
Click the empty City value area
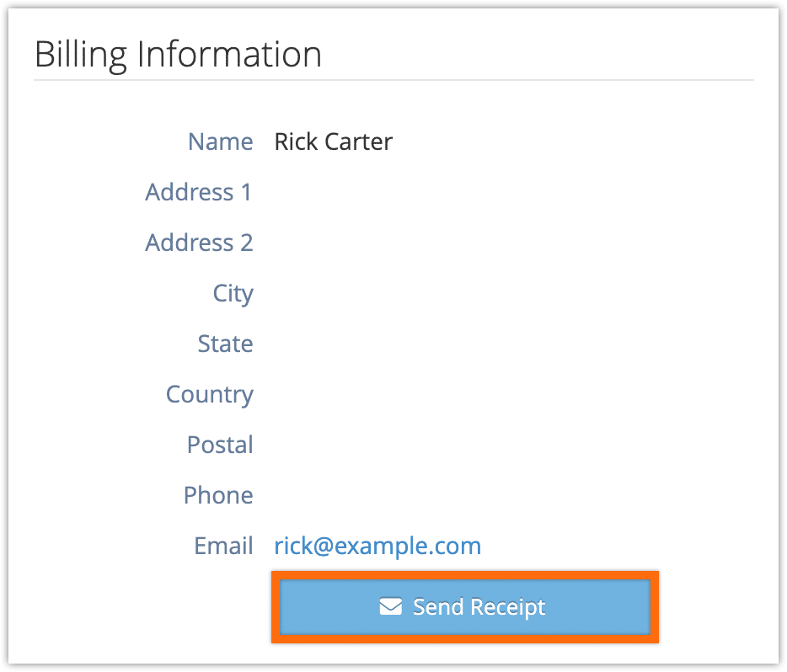pyautogui.click(x=512, y=293)
